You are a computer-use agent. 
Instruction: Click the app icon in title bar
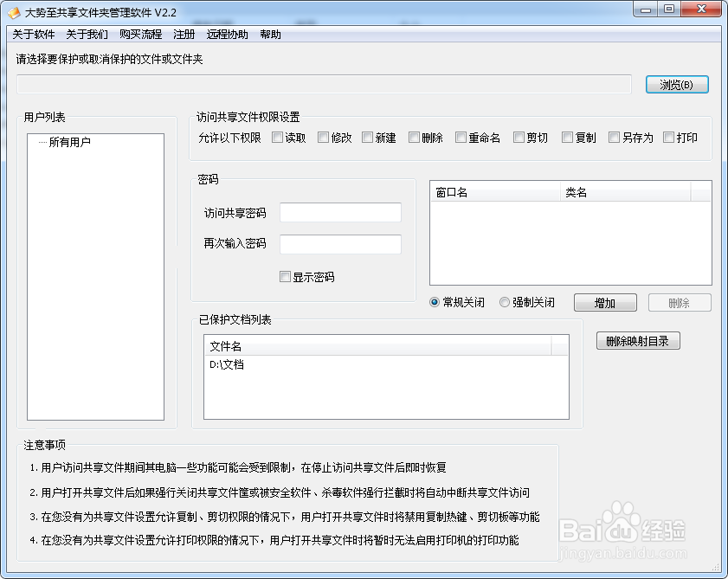coord(14,12)
